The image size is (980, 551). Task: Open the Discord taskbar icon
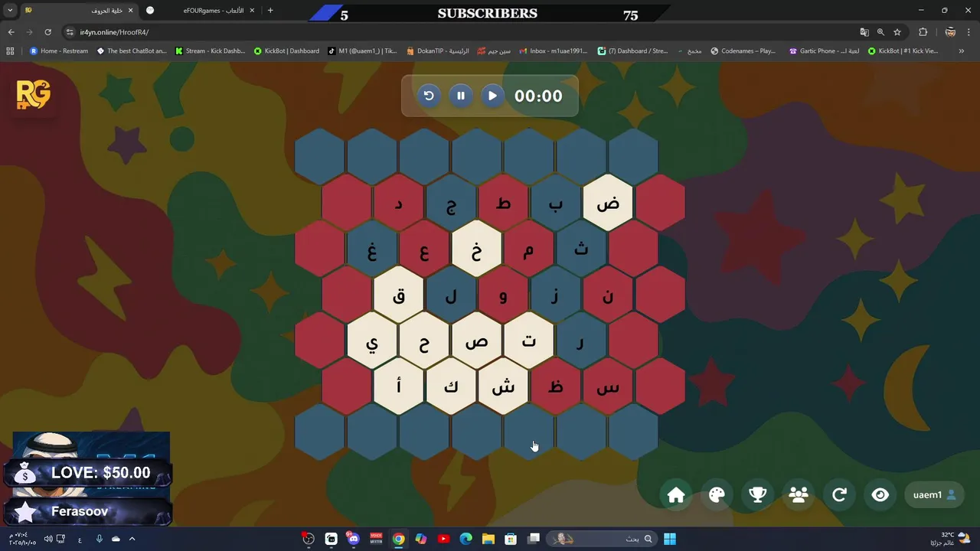point(353,539)
